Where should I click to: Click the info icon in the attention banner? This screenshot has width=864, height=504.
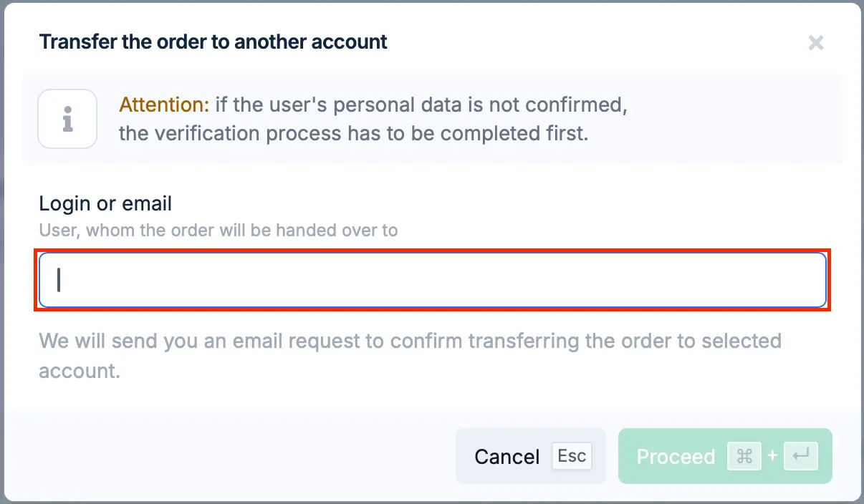(67, 119)
